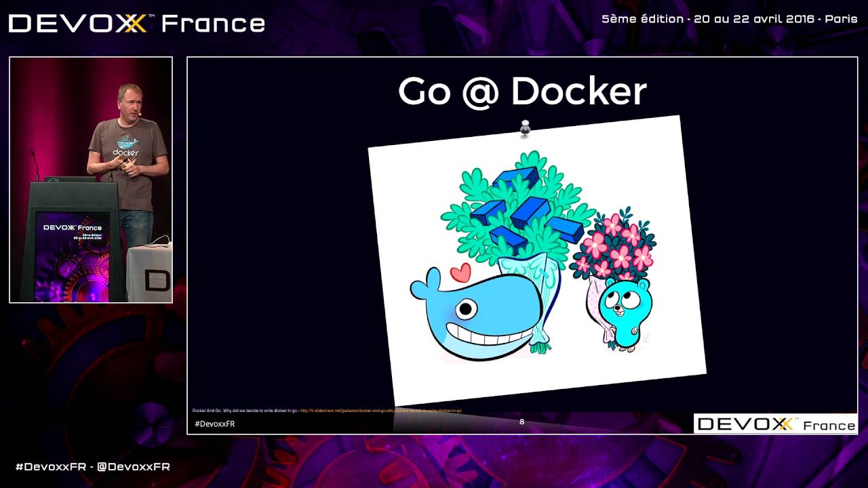868x488 pixels.
Task: Click the "#DevoxxFR - @DevoxxFR" overlay text
Action: (x=93, y=466)
